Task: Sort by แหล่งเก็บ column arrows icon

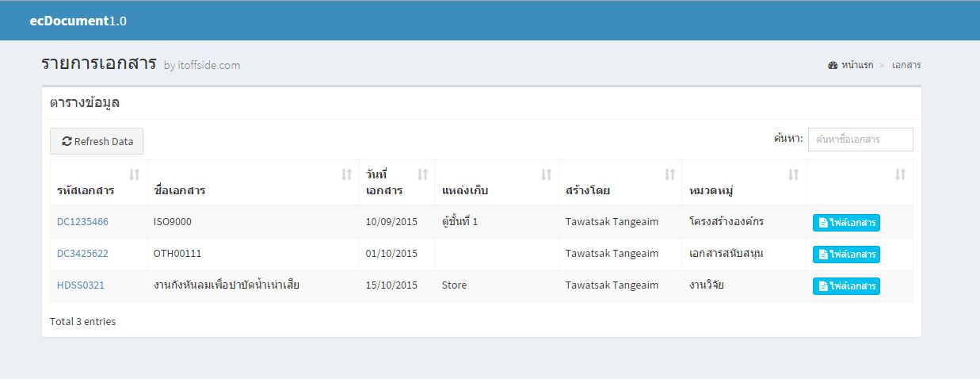Action: point(546,174)
